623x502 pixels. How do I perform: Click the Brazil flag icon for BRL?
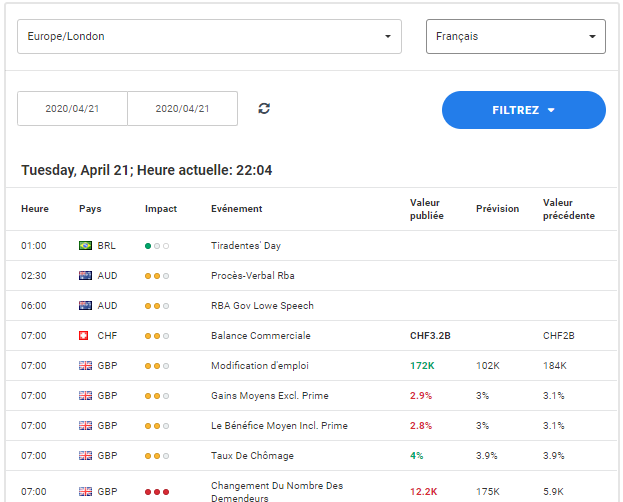click(x=85, y=245)
